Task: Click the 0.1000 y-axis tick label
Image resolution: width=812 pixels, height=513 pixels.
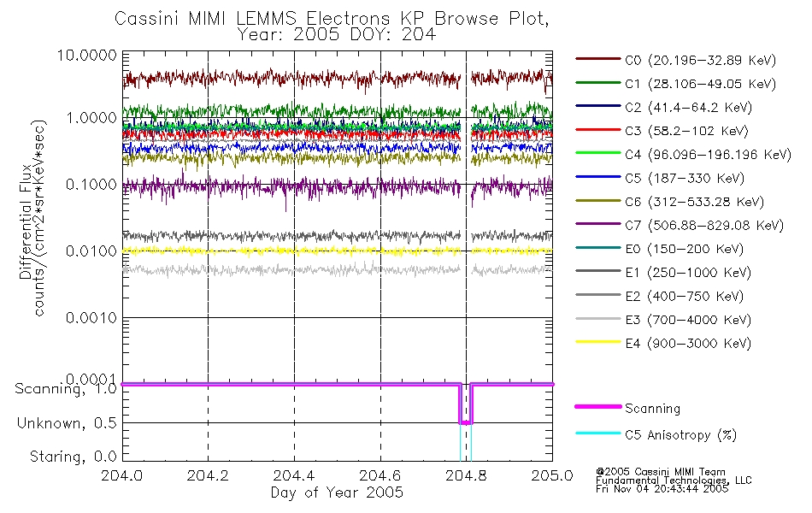Action: pyautogui.click(x=91, y=185)
